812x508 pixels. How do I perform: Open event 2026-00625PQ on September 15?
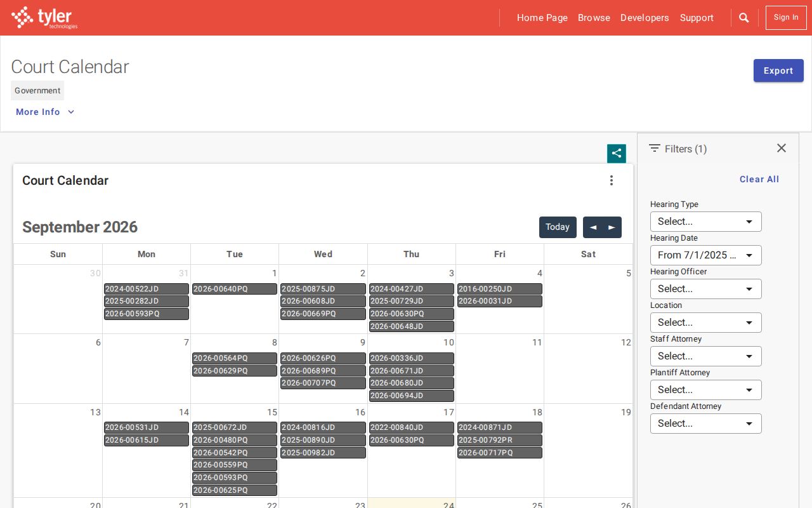pos(235,490)
